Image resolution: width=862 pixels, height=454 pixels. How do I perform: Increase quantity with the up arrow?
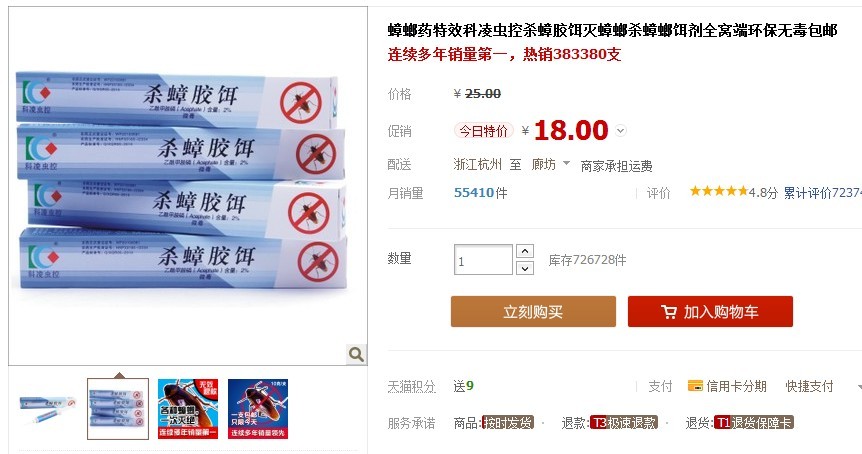click(x=525, y=251)
